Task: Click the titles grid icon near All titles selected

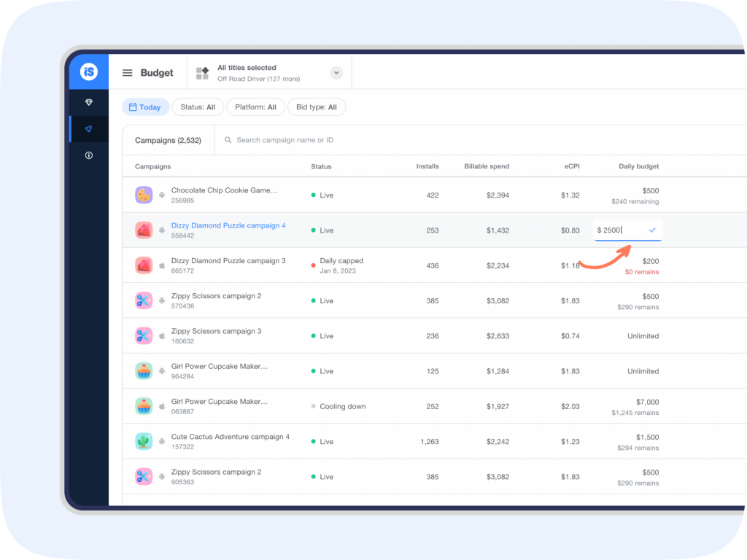Action: click(x=202, y=72)
